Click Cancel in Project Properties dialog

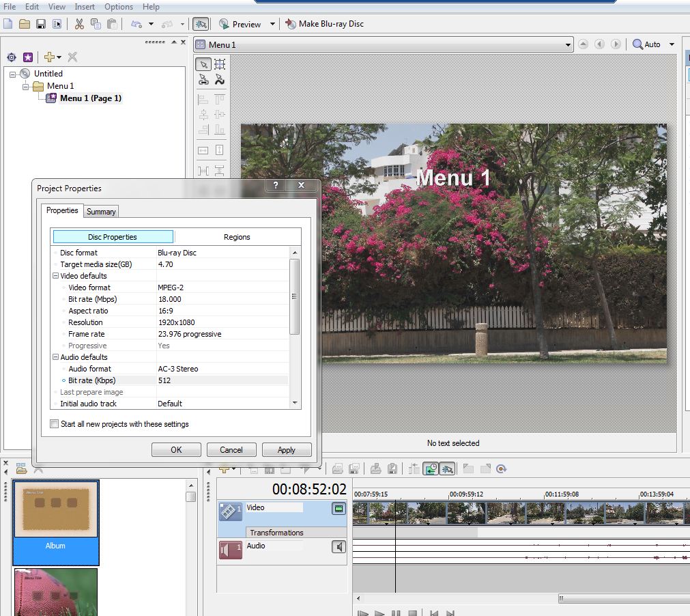coord(231,449)
